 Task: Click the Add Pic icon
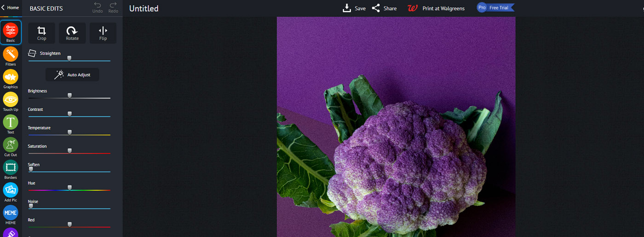click(11, 191)
